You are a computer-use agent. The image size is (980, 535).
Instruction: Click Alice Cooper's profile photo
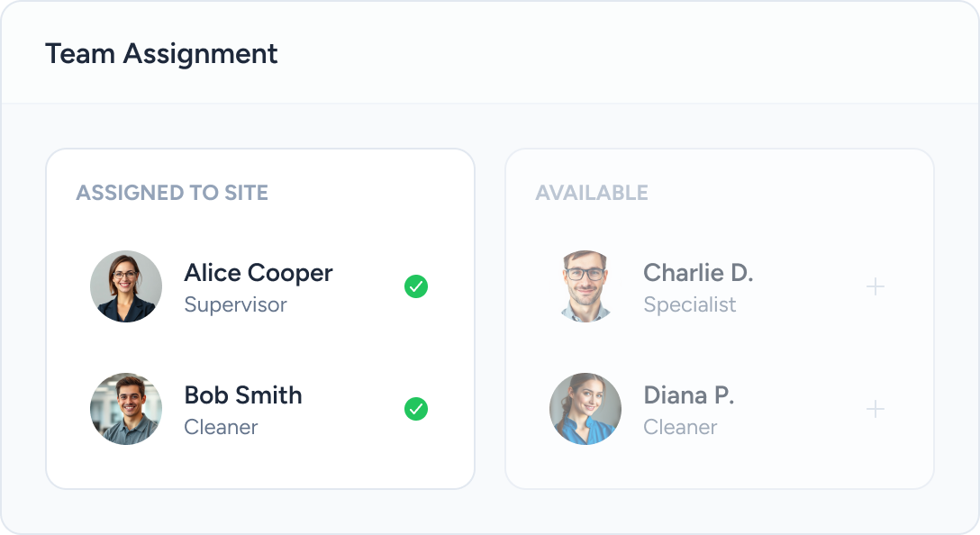[126, 286]
